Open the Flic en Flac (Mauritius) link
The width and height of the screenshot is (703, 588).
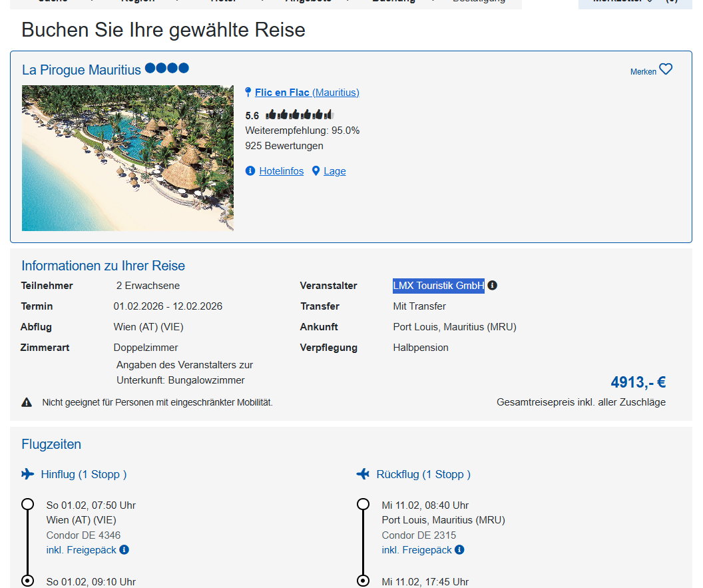(x=307, y=93)
